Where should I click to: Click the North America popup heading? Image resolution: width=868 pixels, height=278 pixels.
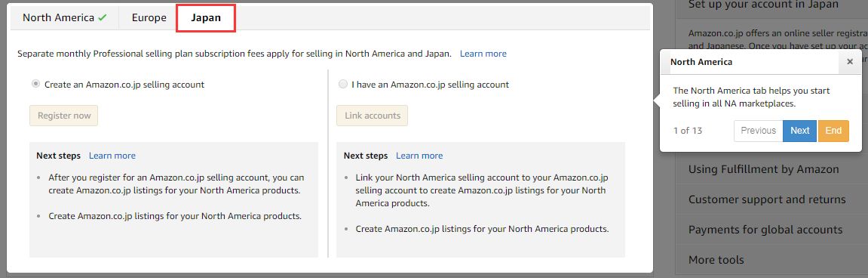point(701,62)
